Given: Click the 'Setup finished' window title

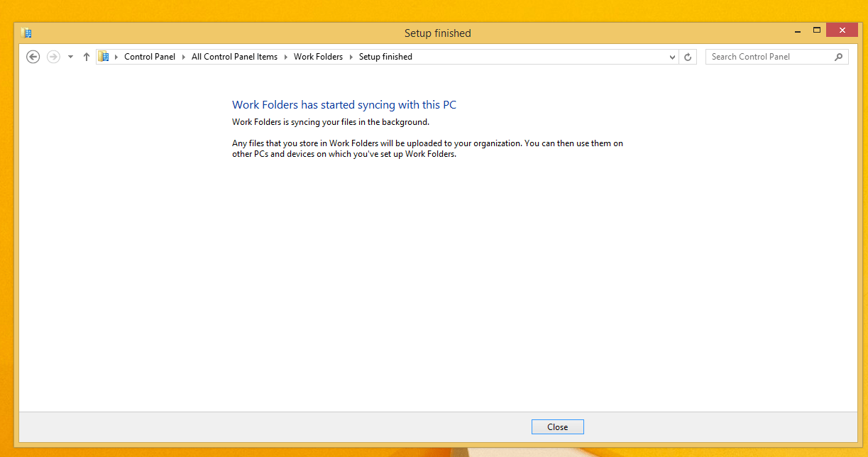Looking at the screenshot, I should pos(437,33).
